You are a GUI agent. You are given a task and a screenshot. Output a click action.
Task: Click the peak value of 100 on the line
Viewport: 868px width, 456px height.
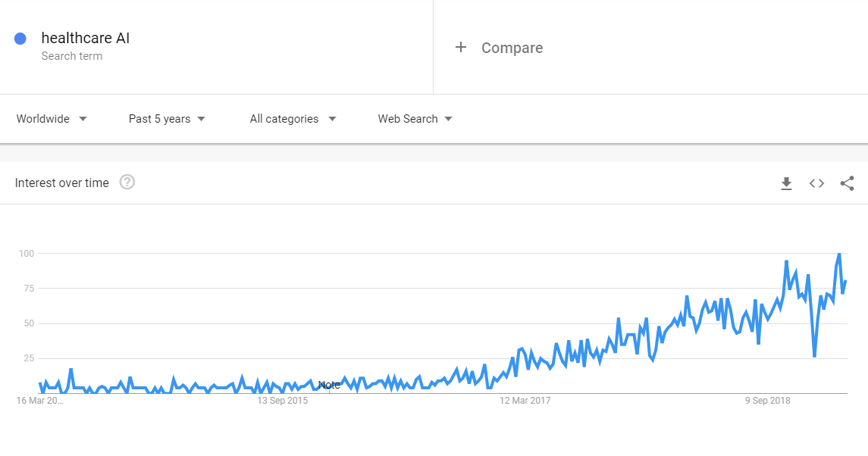[839, 254]
